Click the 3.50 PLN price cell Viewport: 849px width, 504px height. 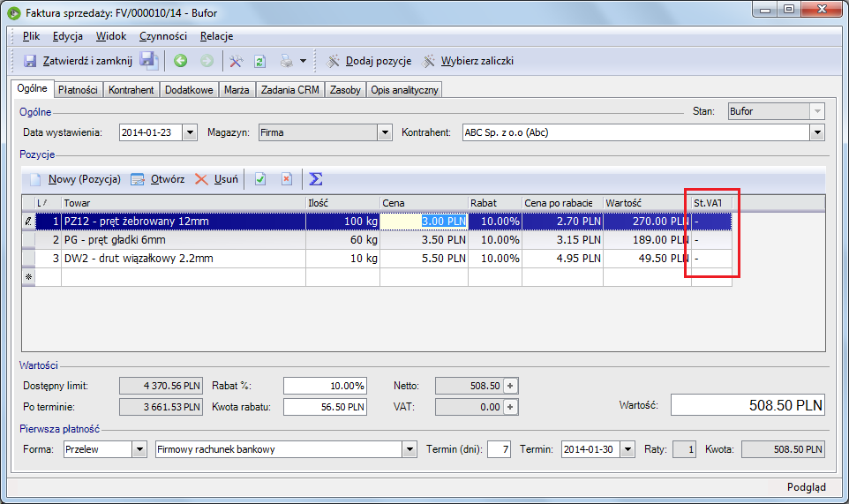point(424,240)
